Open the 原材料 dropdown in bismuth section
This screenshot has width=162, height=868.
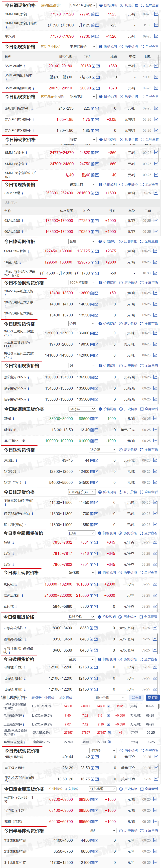[82, 409]
